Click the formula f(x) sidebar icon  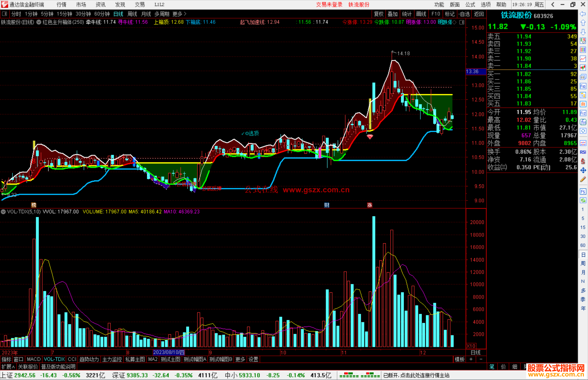(583, 122)
